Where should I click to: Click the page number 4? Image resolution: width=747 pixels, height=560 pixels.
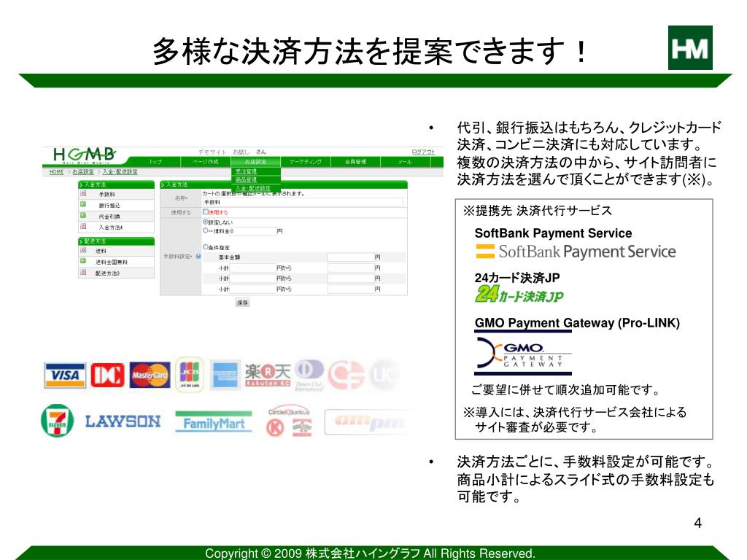click(x=697, y=523)
